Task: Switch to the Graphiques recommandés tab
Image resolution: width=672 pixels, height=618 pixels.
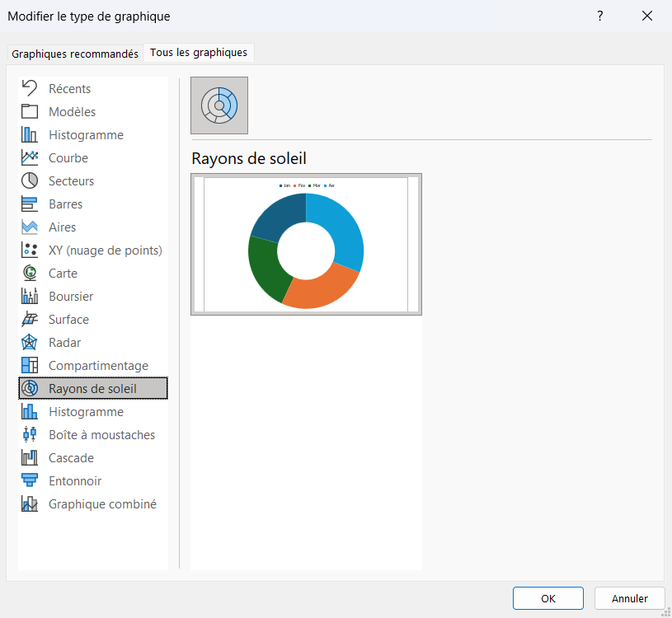Action: pyautogui.click(x=75, y=54)
